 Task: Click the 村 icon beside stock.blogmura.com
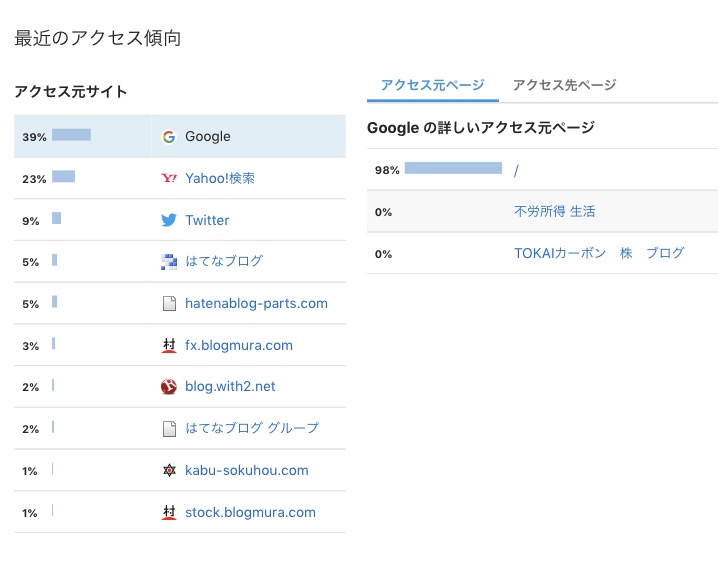coord(169,512)
